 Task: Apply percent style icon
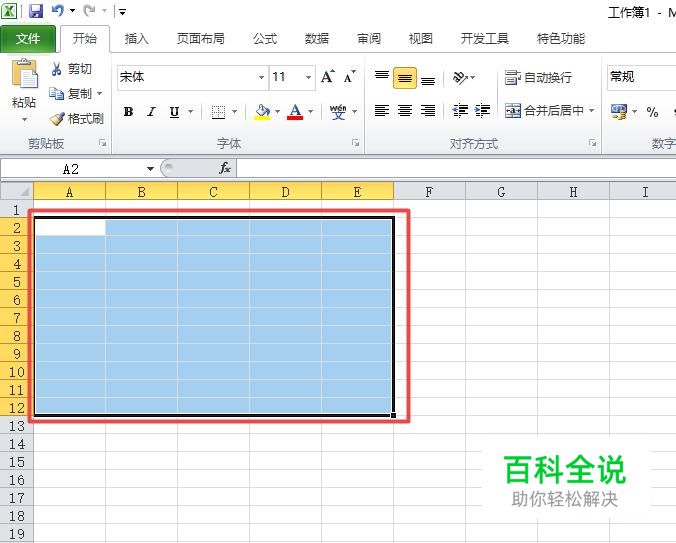tap(652, 112)
